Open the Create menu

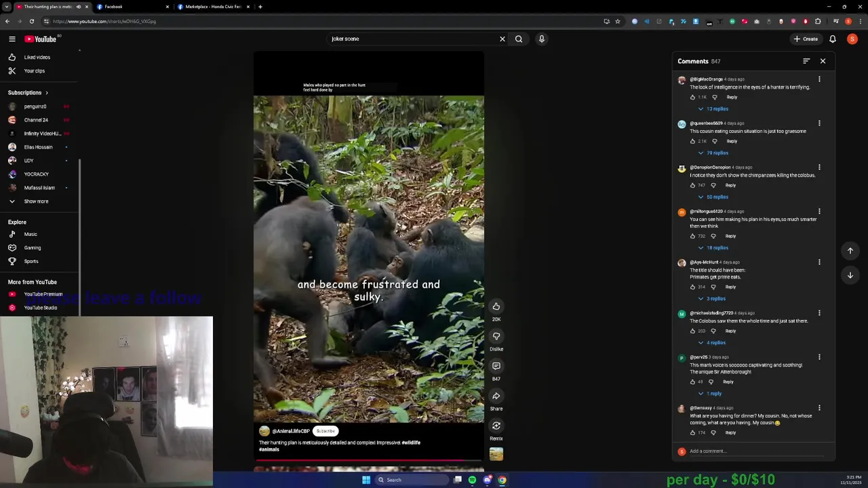coord(806,39)
